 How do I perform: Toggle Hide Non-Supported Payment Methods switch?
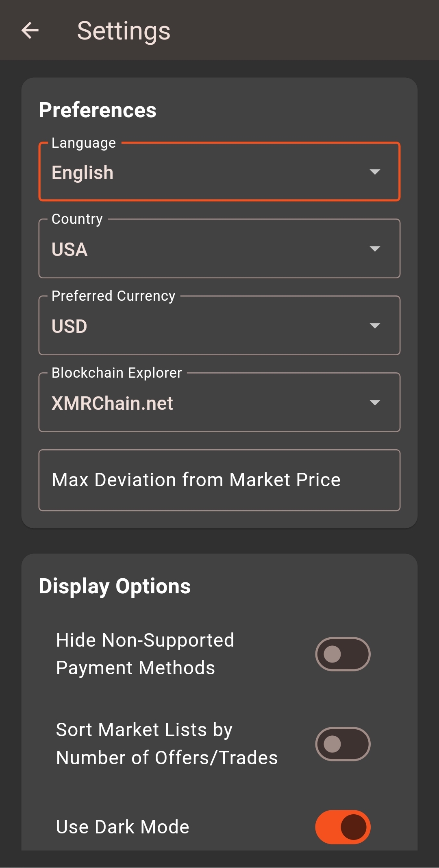(x=343, y=654)
